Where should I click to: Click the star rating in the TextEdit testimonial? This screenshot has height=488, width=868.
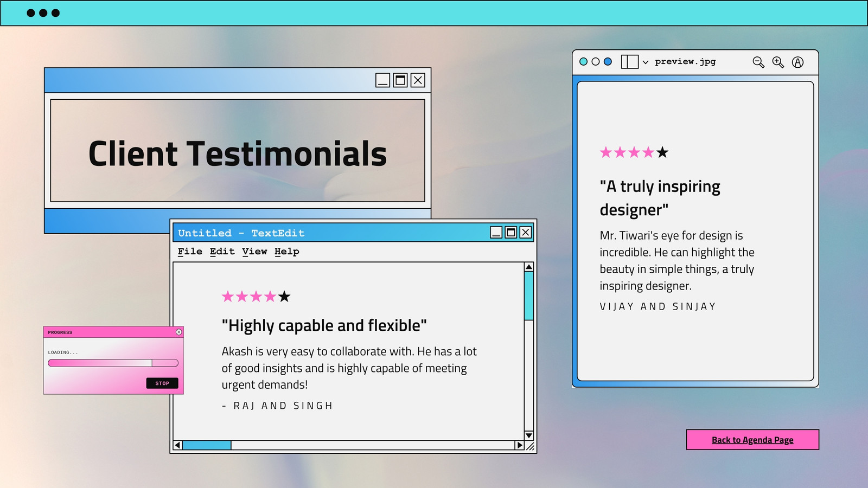click(x=256, y=297)
